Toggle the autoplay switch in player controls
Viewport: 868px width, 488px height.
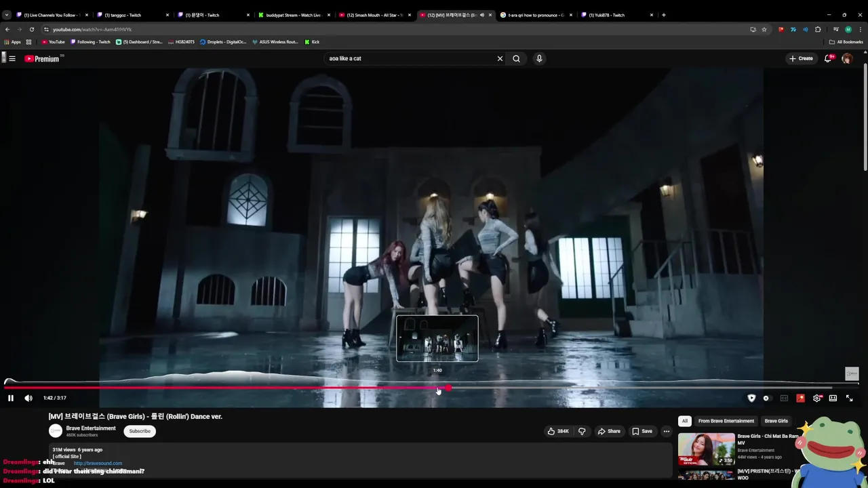click(x=766, y=398)
